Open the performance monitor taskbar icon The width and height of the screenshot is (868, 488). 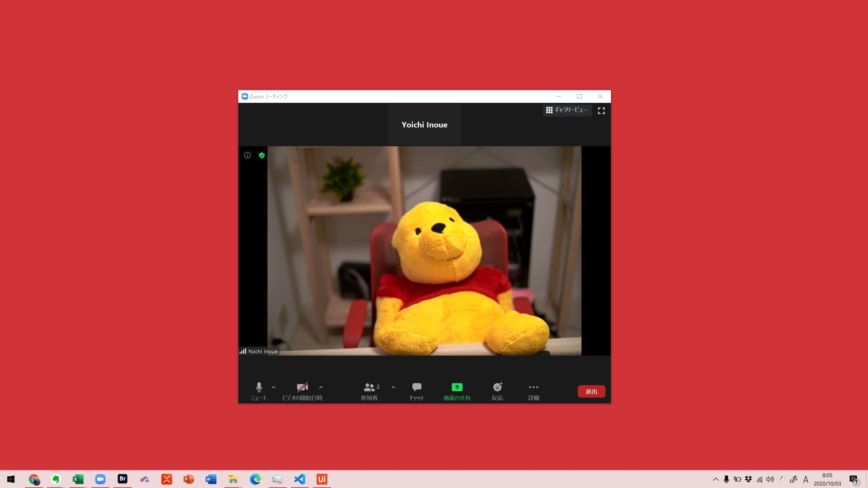[x=277, y=479]
